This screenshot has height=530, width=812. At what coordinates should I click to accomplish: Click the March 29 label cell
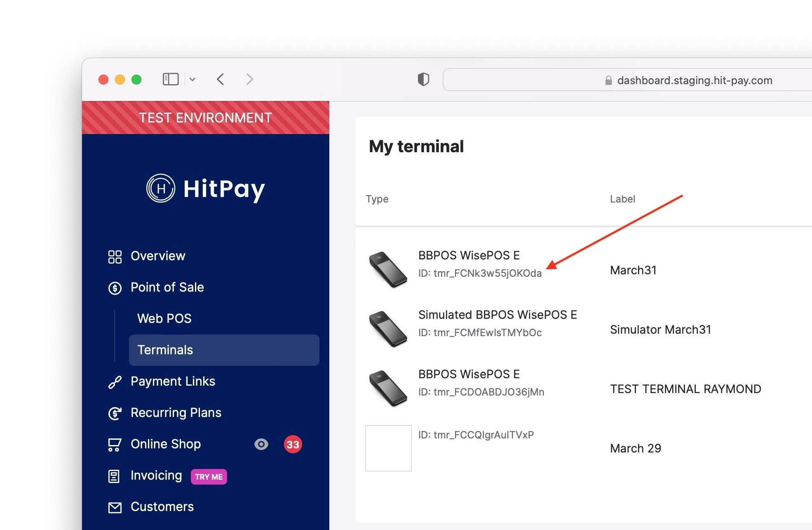pos(636,449)
